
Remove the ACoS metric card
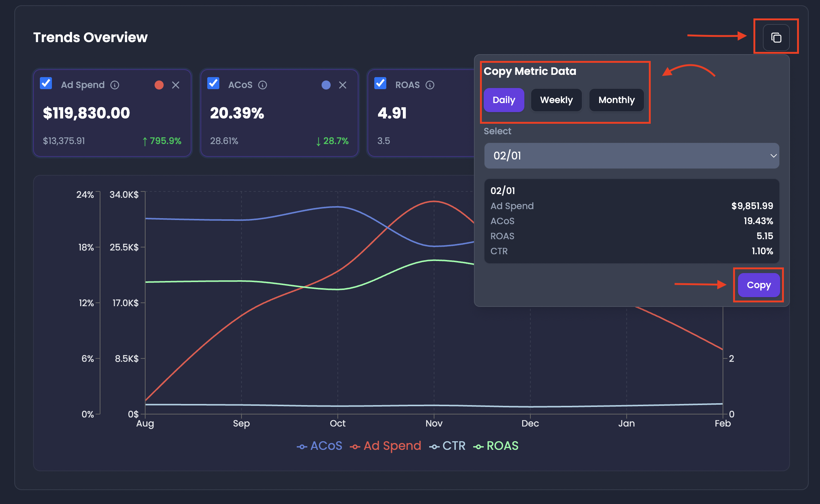point(343,85)
